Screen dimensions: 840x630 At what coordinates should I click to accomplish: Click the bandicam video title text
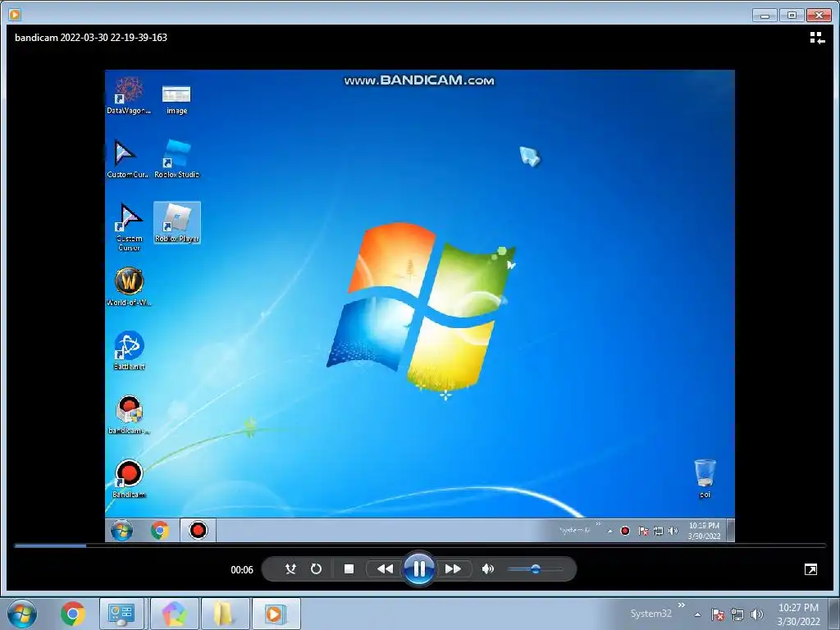pos(91,38)
